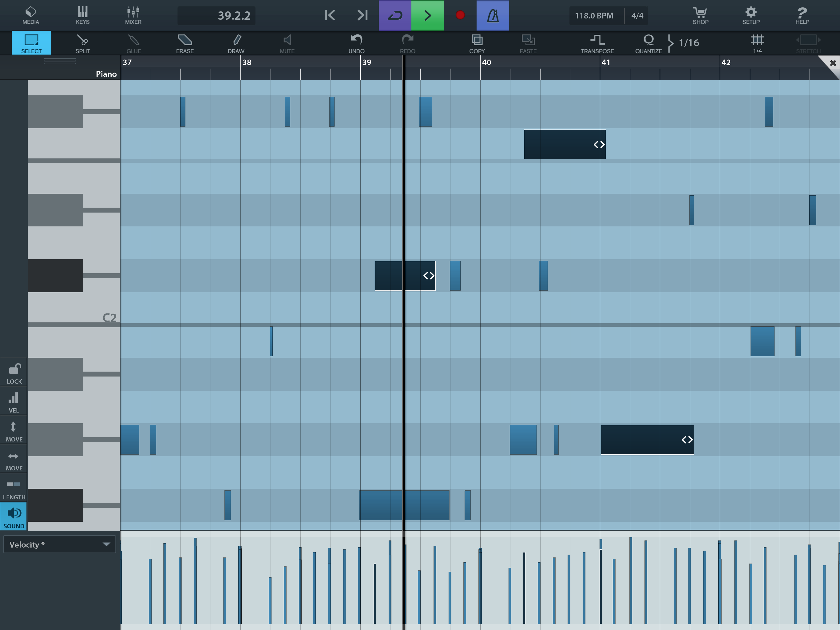Open the Setup menu
The image size is (840, 630).
click(751, 15)
